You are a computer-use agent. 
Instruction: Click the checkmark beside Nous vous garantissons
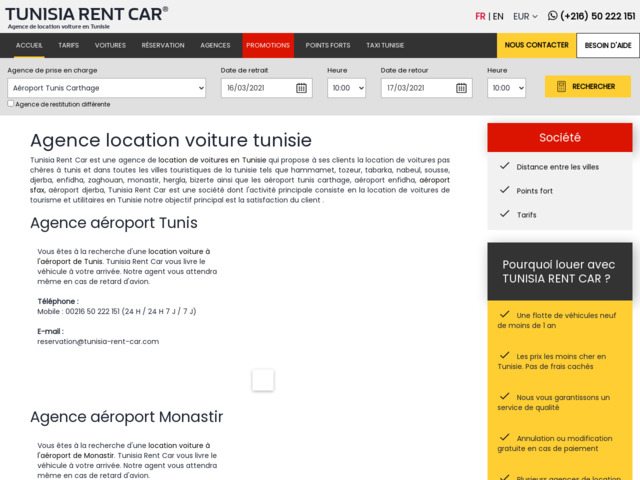pos(504,396)
